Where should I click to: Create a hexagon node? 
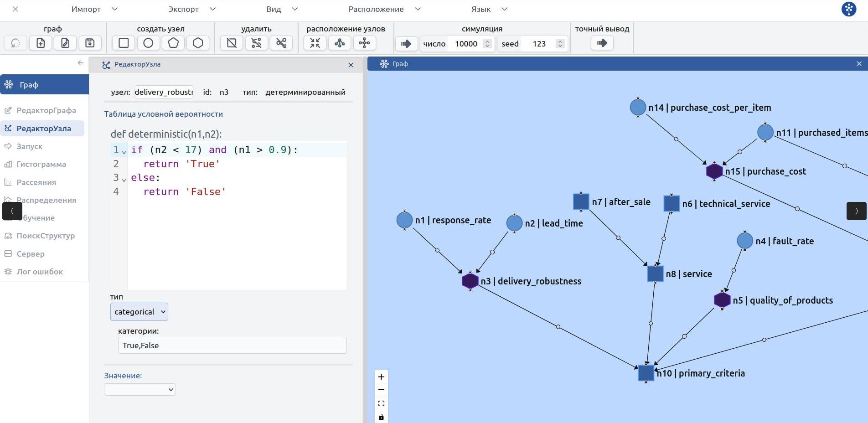point(198,43)
